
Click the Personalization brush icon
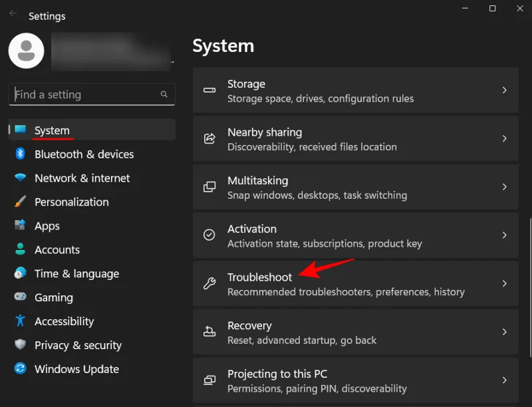(19, 202)
